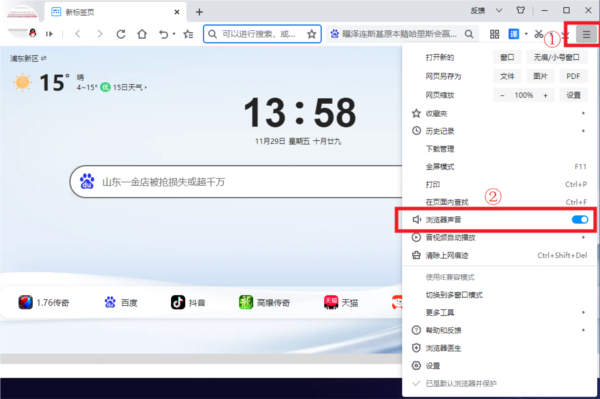
Task: Open Browser doctor menu item
Action: coord(499,348)
